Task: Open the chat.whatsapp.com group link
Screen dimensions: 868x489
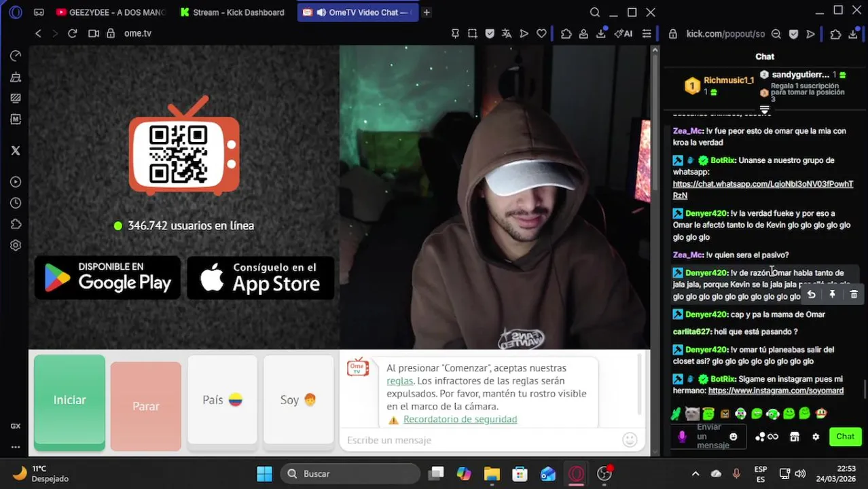Action: 763,189
